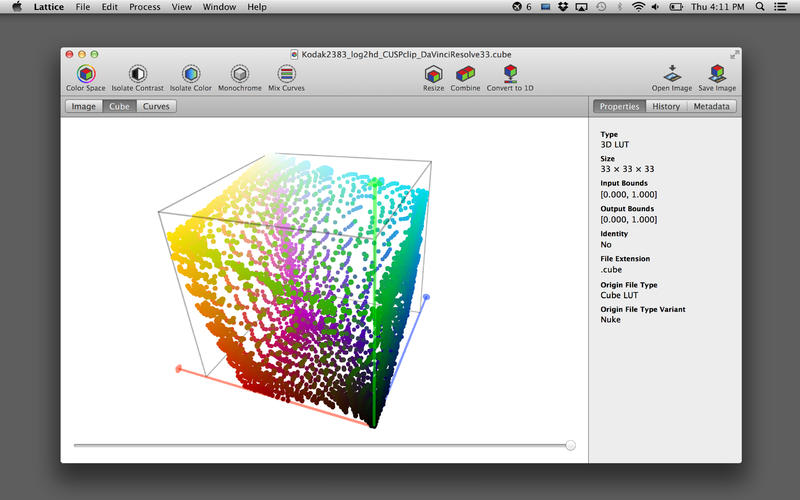Switch to the Image view tab
Viewport: 800px width, 500px height.
coord(84,106)
